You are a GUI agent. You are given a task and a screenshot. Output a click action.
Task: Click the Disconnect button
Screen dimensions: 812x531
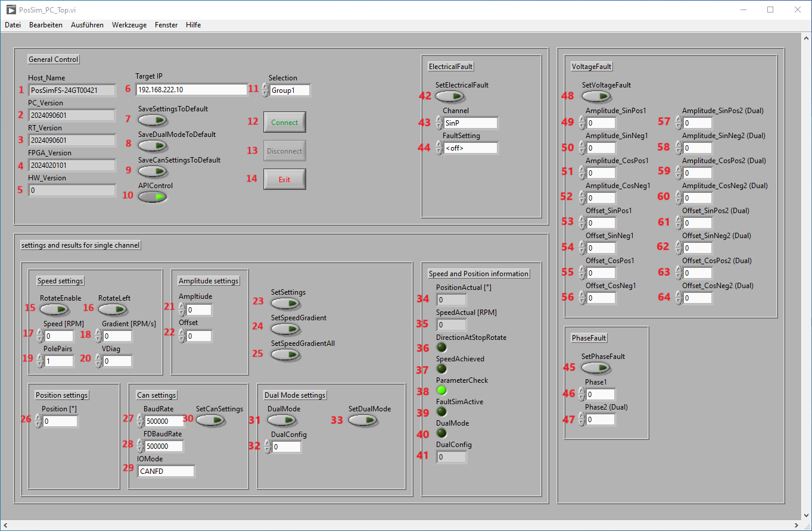click(285, 151)
